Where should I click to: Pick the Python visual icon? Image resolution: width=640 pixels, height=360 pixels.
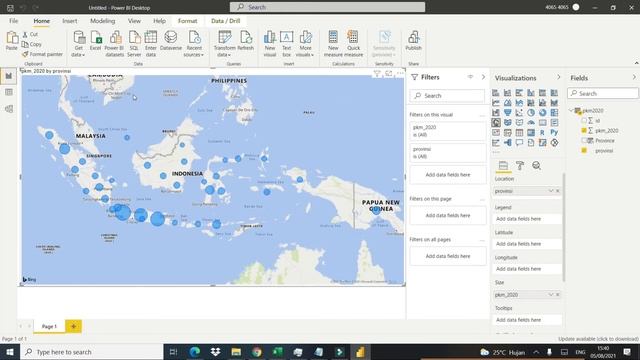click(x=554, y=132)
